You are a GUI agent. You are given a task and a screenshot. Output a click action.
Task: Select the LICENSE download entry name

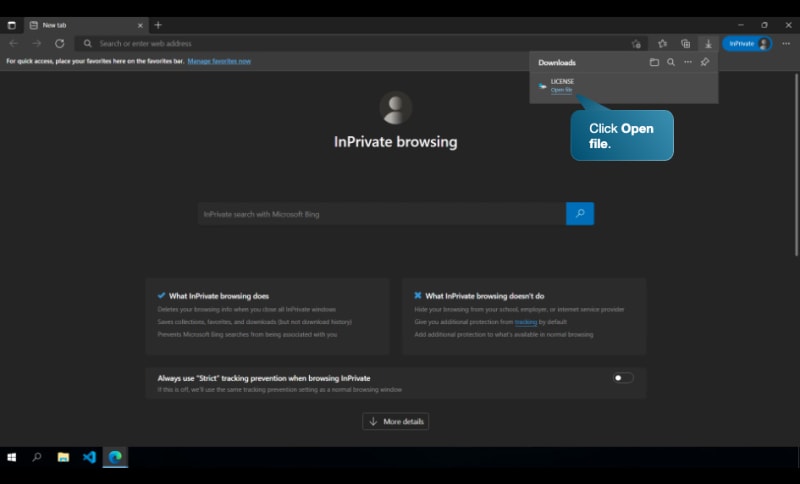tap(562, 82)
